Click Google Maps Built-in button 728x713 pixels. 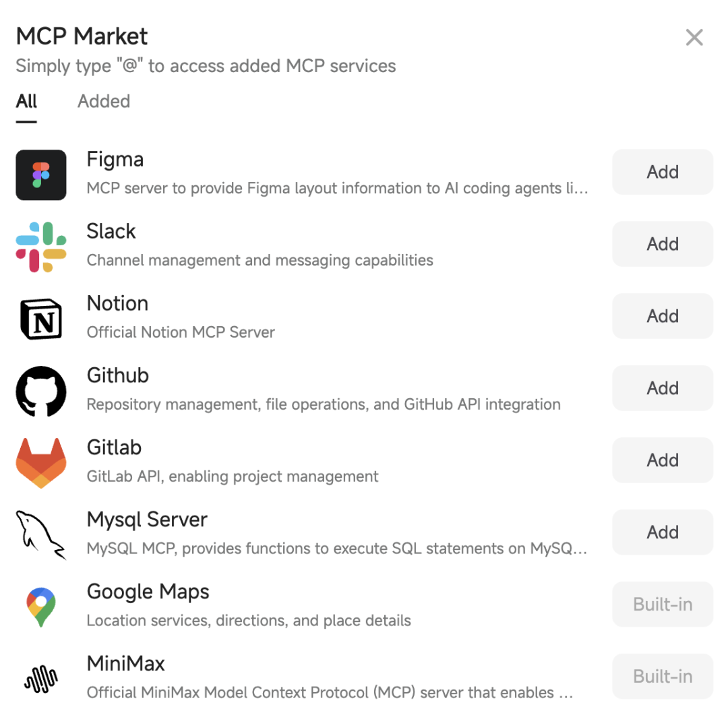pyautogui.click(x=663, y=604)
